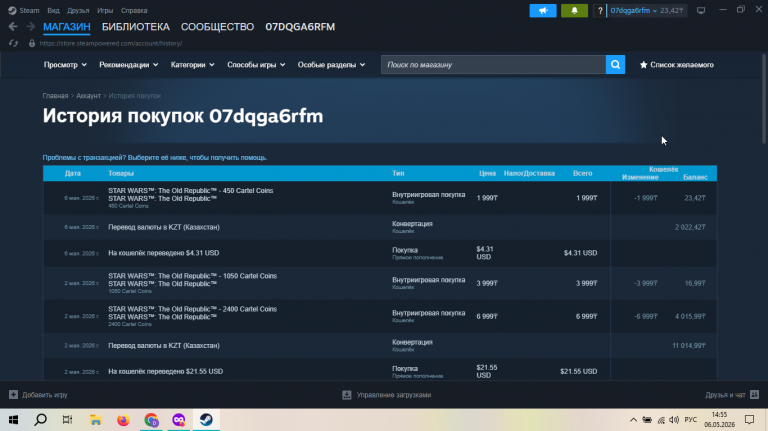Image resolution: width=768 pixels, height=431 pixels.
Task: Open the Вид menu
Action: [53, 10]
